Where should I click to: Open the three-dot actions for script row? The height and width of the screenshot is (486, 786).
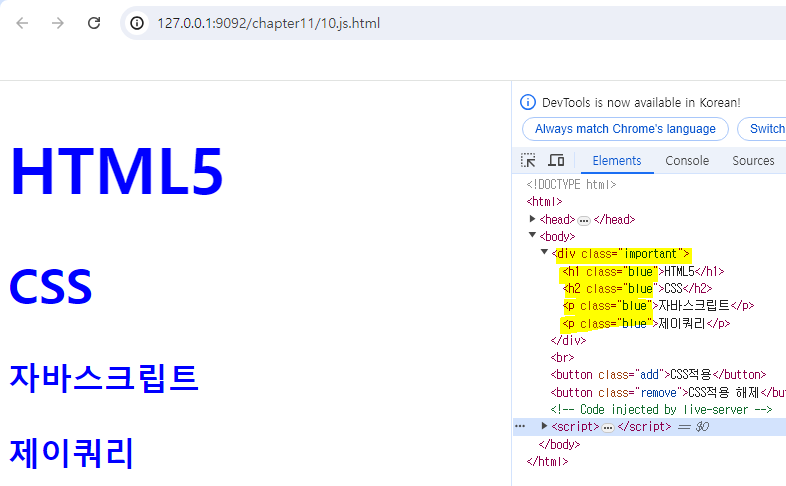pyautogui.click(x=520, y=426)
